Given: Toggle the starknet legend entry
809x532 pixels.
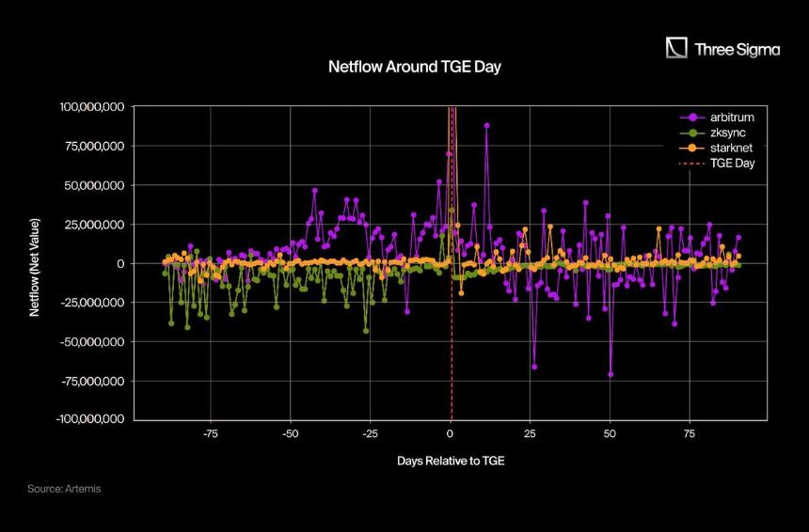Looking at the screenshot, I should (716, 148).
